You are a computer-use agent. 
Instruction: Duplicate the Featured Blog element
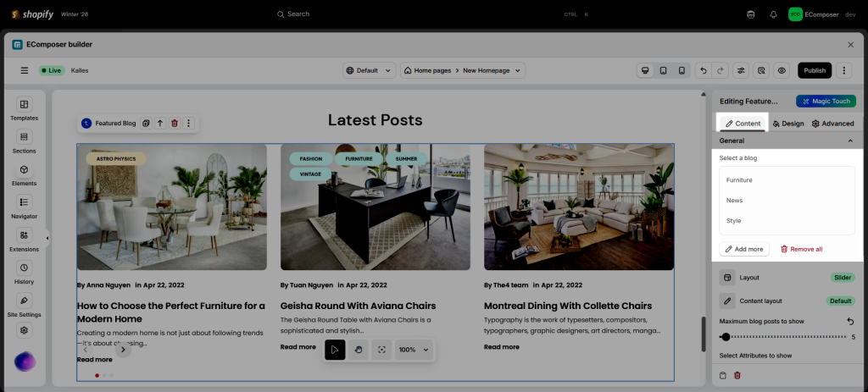[x=146, y=124]
